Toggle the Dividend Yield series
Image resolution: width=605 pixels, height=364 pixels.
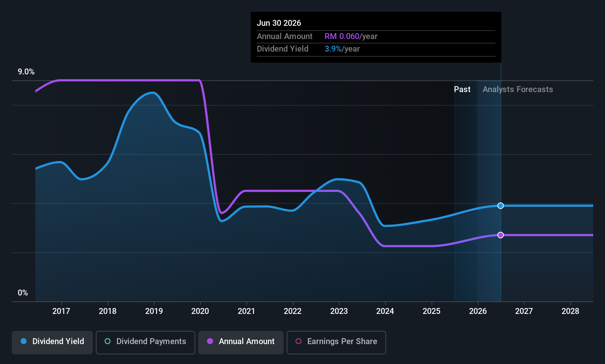click(x=52, y=343)
